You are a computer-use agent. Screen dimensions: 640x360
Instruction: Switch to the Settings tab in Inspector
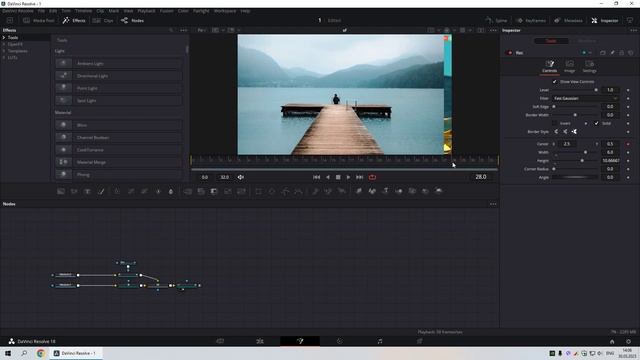589,66
